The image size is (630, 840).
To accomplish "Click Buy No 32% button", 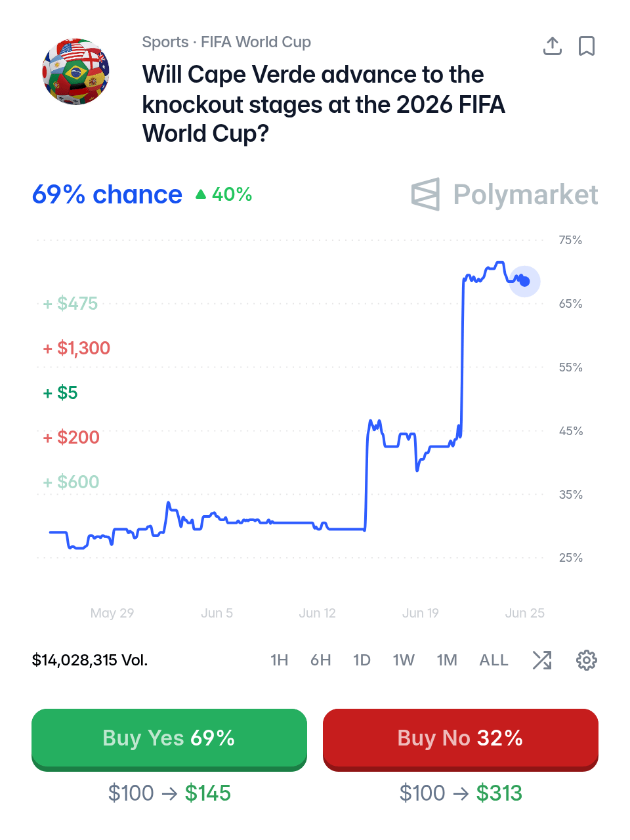I will click(x=461, y=739).
